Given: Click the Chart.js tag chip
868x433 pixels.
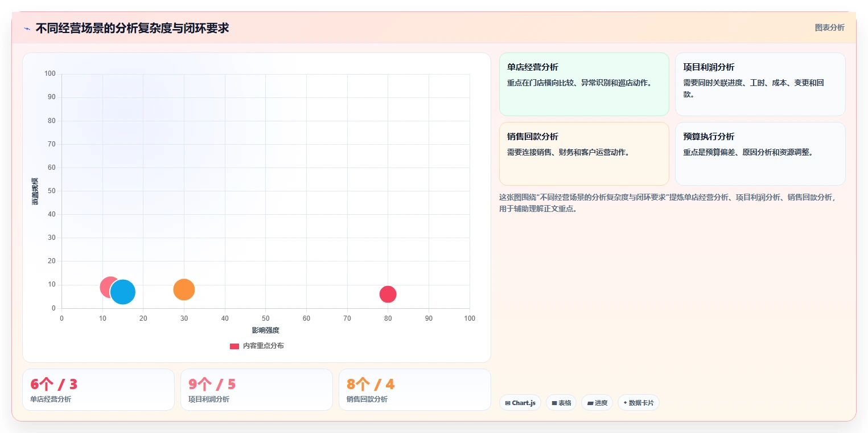Looking at the screenshot, I should [520, 403].
